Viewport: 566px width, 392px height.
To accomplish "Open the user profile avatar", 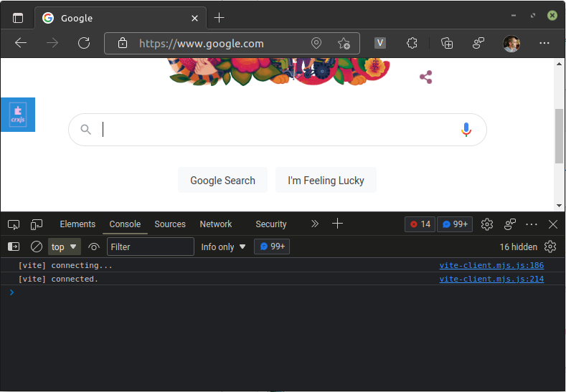I will [511, 44].
